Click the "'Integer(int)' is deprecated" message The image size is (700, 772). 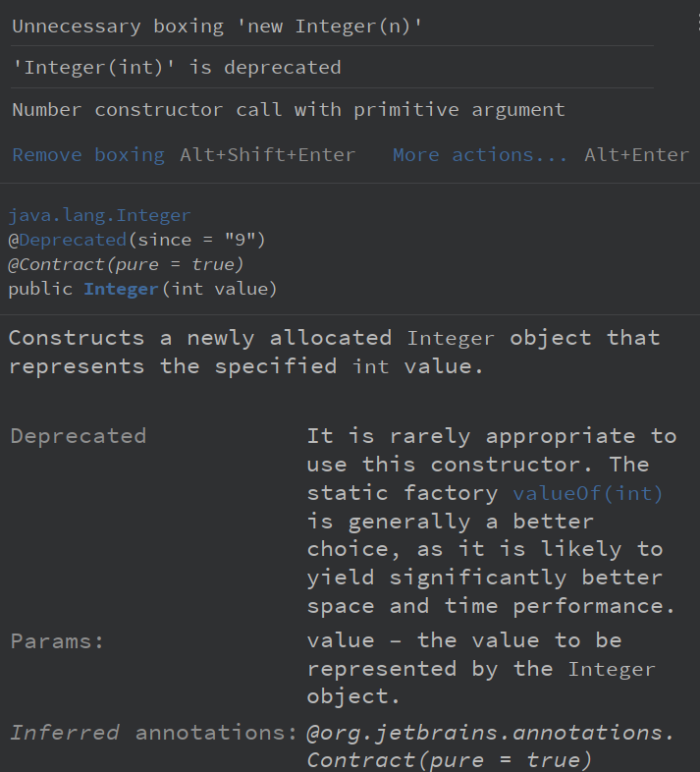[177, 68]
